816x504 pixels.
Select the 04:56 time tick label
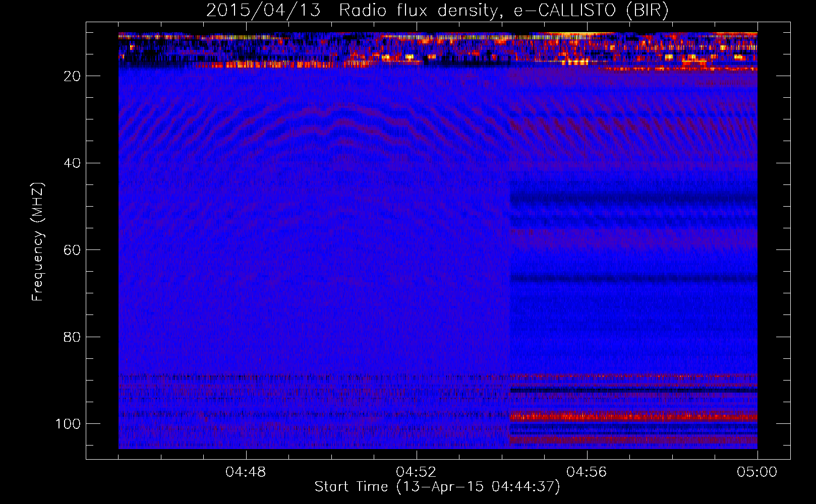click(x=587, y=472)
